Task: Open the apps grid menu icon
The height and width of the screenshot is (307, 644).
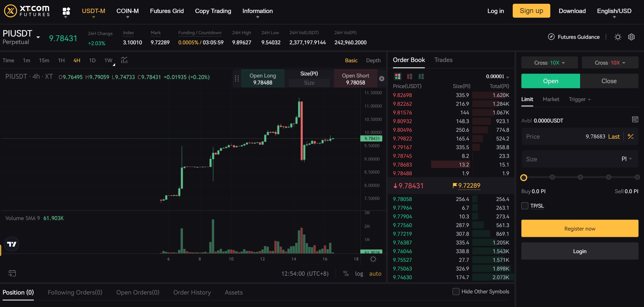Action: point(66,11)
